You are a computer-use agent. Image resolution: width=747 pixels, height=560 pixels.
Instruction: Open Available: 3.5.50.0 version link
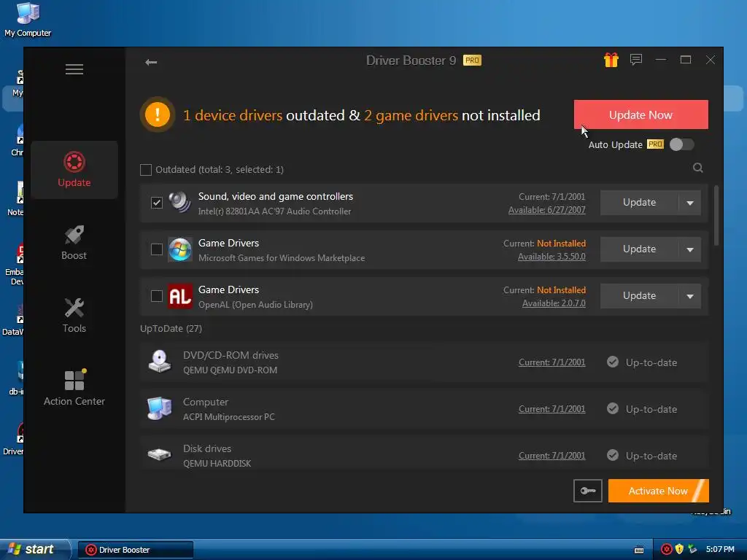click(x=551, y=257)
